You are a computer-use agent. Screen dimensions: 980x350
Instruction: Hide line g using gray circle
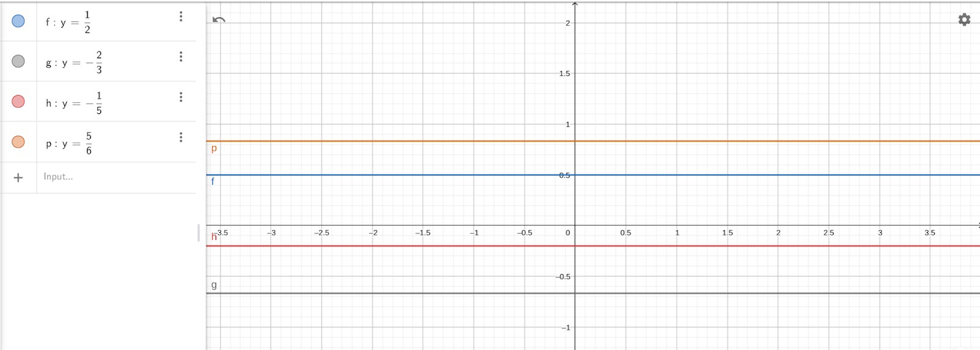(x=18, y=61)
